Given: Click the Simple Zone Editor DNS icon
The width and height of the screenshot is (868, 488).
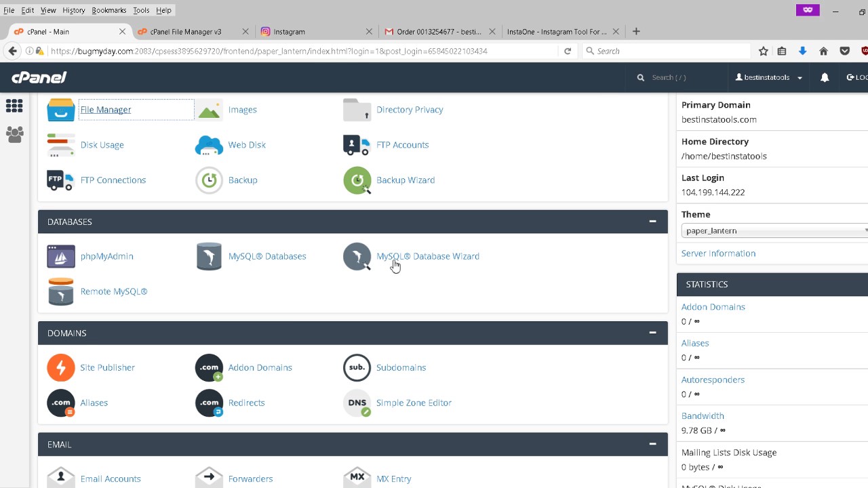Looking at the screenshot, I should pyautogui.click(x=357, y=403).
